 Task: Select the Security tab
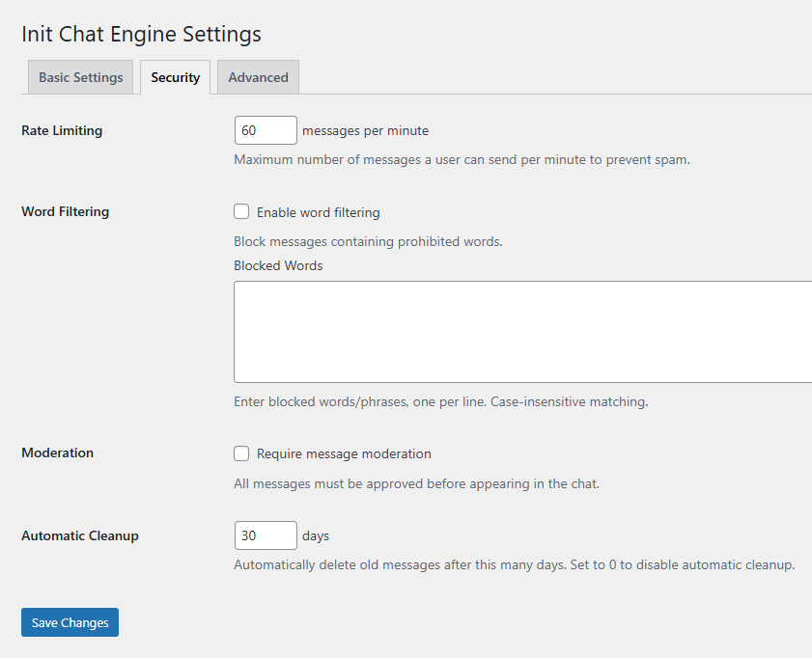pyautogui.click(x=175, y=77)
